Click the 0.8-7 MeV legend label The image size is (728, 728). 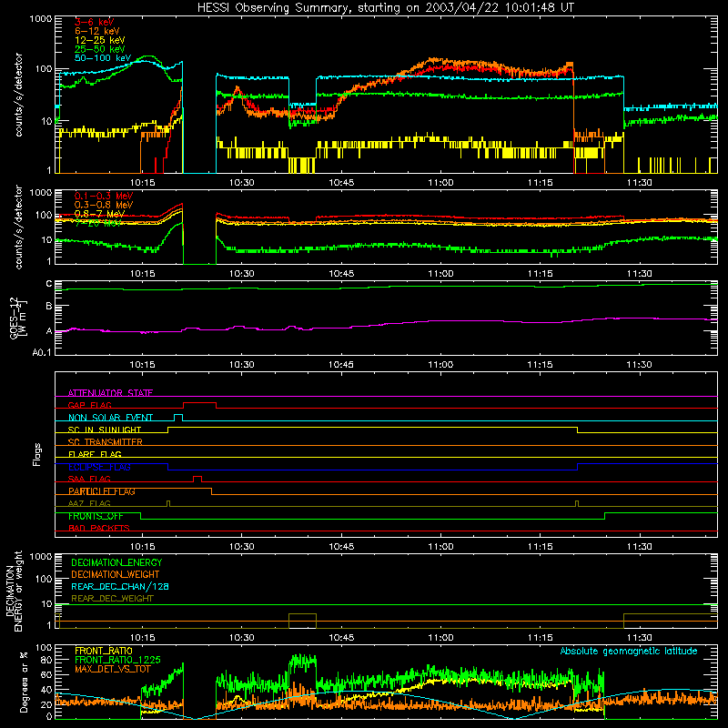99,214
